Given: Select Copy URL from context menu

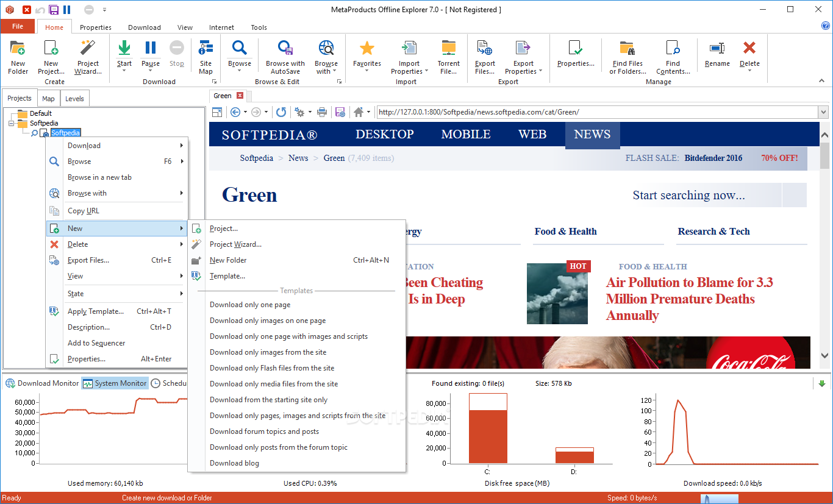Looking at the screenshot, I should pos(117,211).
